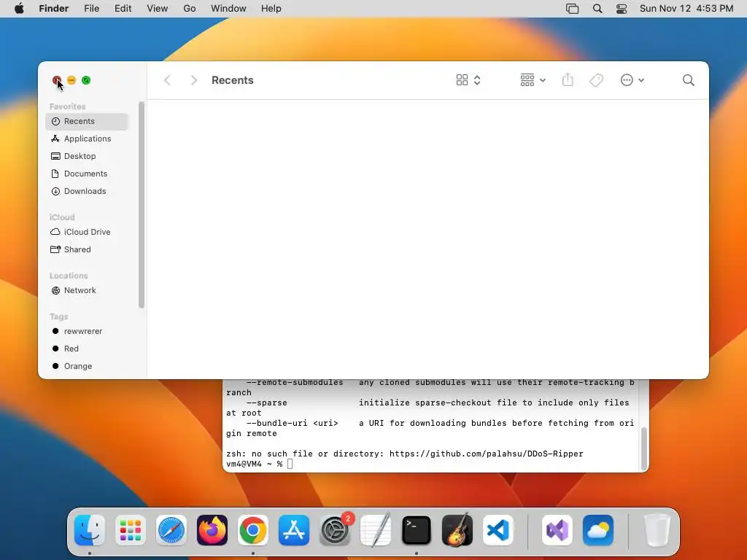The height and width of the screenshot is (560, 747).
Task: Open the View menu
Action: point(158,9)
